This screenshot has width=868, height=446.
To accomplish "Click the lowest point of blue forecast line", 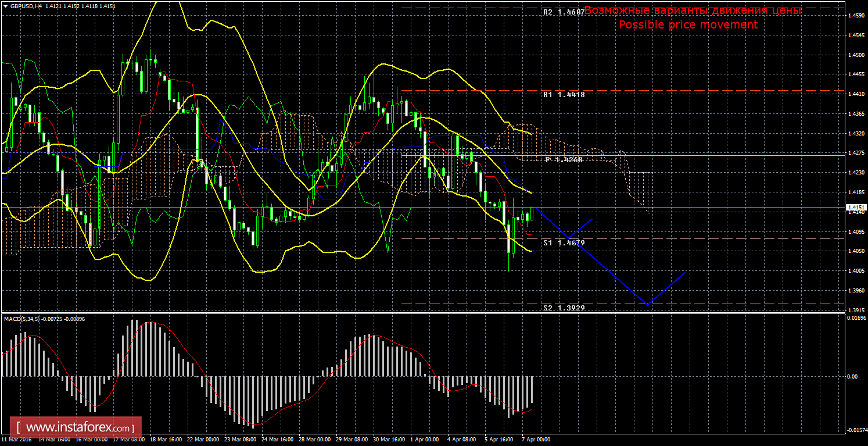I will click(x=647, y=304).
